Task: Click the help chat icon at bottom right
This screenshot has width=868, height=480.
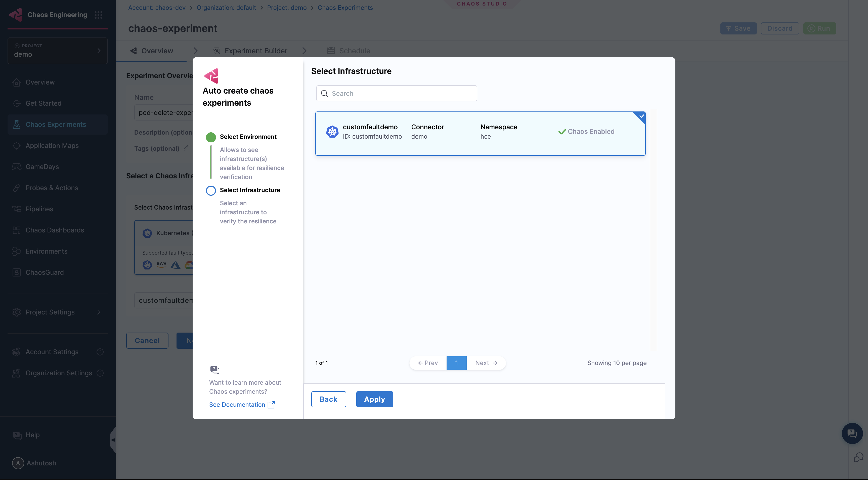Action: coord(852,433)
